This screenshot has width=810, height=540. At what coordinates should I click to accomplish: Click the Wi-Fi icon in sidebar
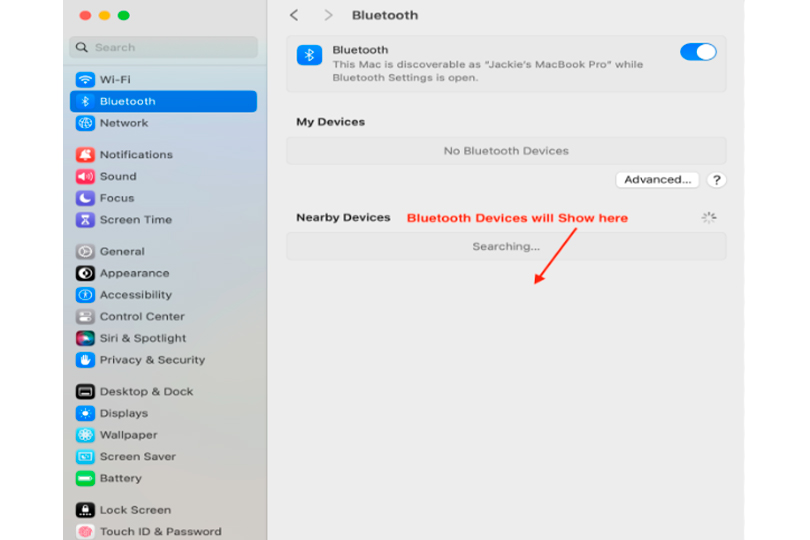(85, 80)
